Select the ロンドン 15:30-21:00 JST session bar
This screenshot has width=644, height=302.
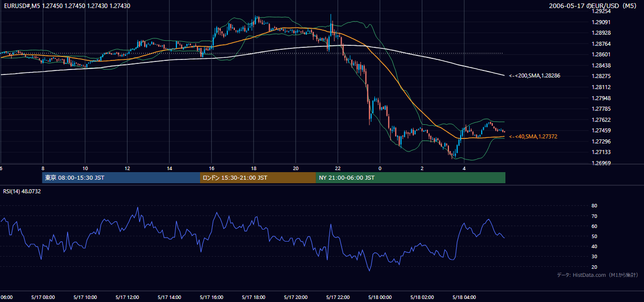point(258,178)
